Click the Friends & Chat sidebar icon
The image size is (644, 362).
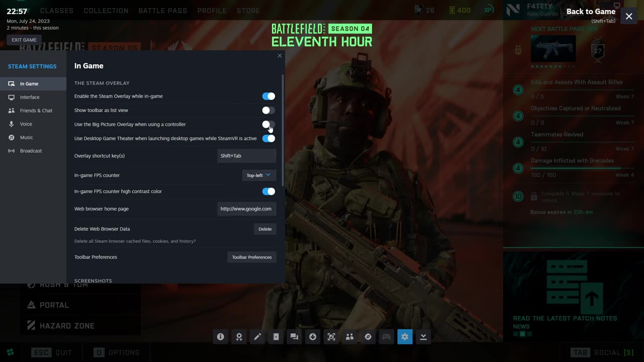coord(11,111)
